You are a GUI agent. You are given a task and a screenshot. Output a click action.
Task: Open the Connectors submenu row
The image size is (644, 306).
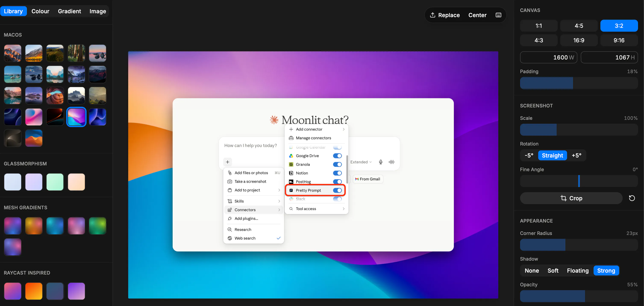coord(254,210)
